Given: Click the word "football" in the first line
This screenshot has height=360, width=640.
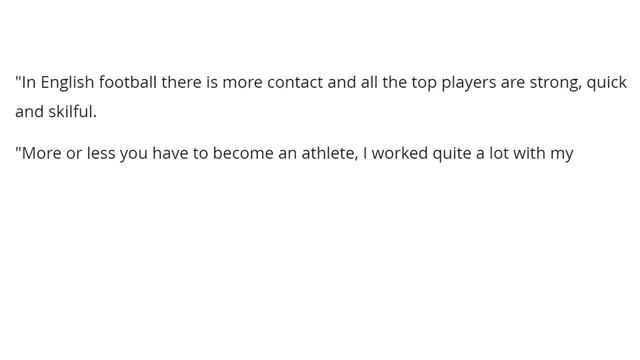Looking at the screenshot, I should 128,82.
